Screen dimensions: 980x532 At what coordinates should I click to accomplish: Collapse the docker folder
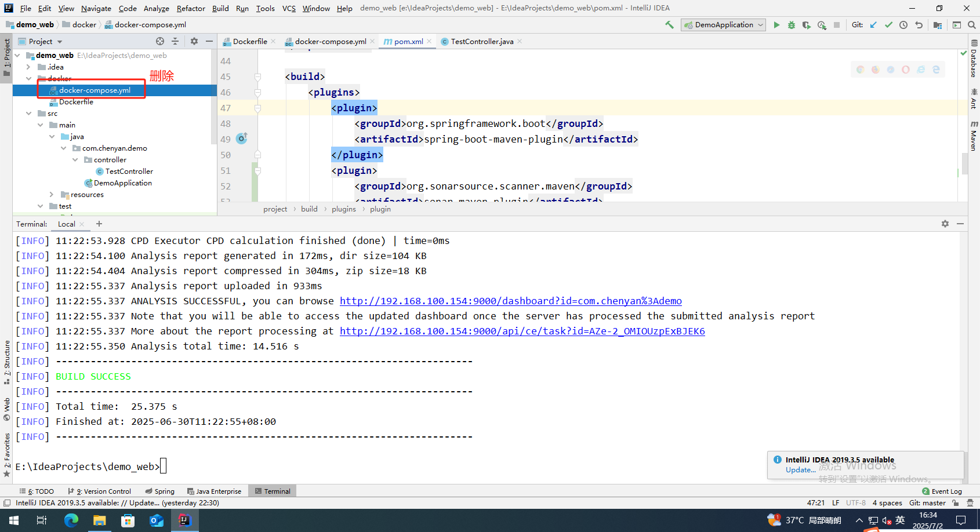(x=28, y=79)
